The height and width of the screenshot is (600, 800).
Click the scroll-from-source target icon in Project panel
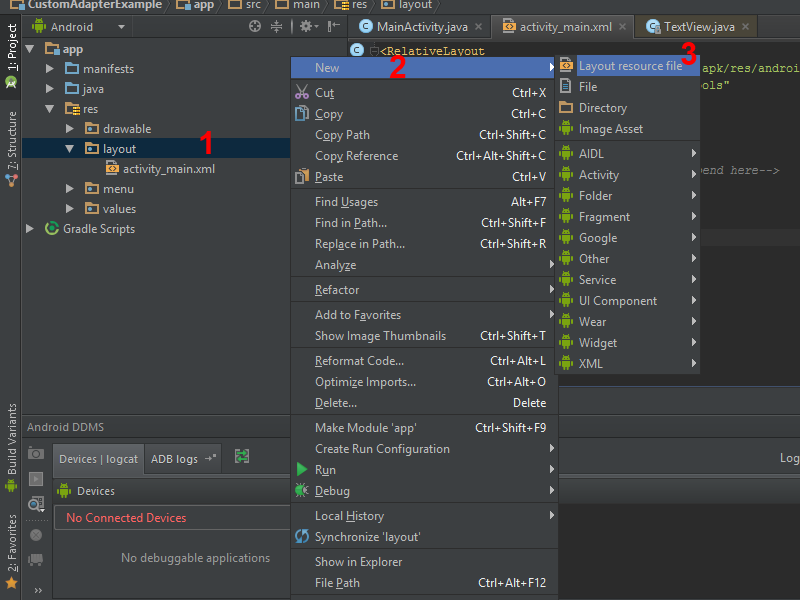[x=255, y=26]
